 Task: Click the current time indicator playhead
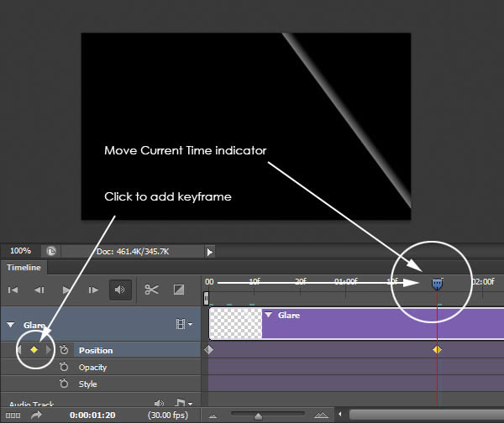click(437, 284)
